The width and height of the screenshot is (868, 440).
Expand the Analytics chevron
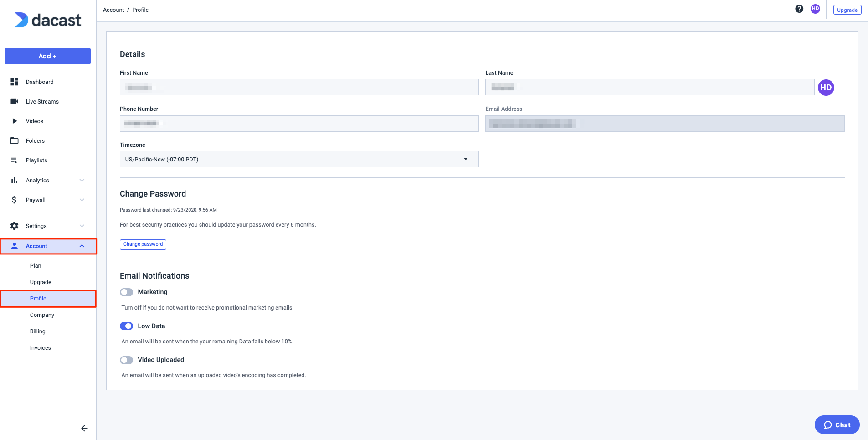coord(82,180)
